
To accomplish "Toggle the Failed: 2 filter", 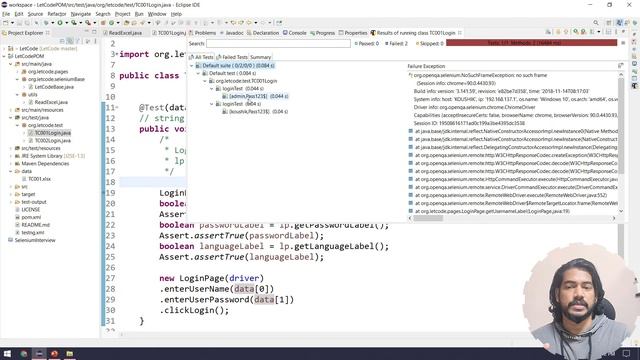I will [396, 43].
